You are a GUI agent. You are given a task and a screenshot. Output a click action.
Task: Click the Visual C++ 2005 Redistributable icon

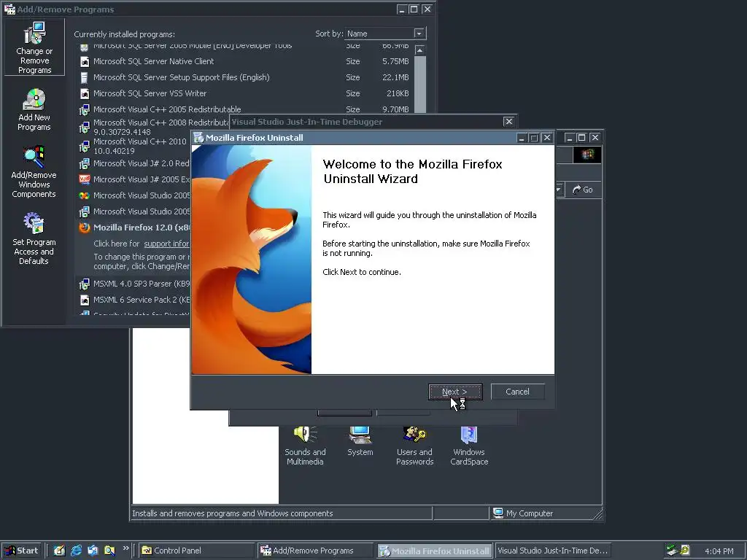coord(85,109)
